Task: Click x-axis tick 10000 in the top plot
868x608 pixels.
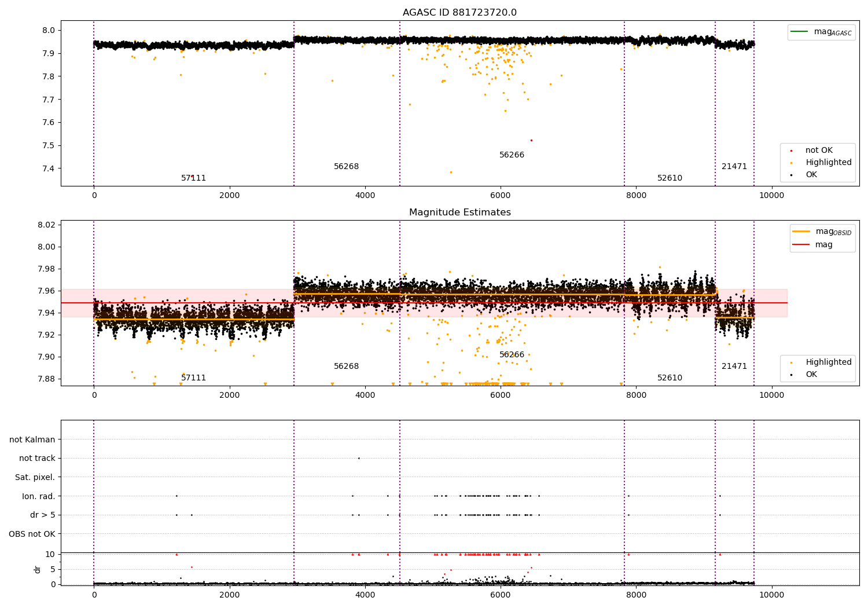Action: click(772, 195)
